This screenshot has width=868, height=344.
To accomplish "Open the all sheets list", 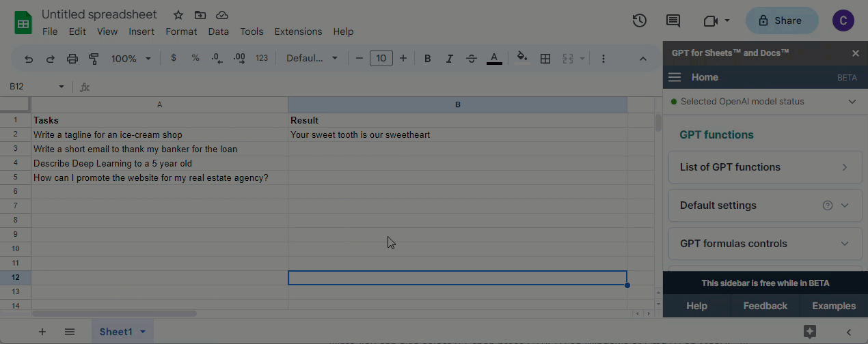I will coord(70,332).
